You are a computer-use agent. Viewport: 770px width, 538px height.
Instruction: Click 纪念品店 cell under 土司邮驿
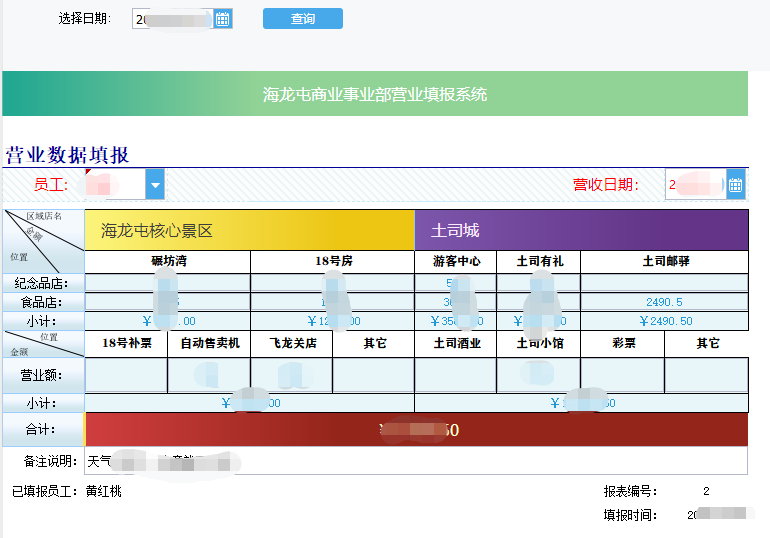665,283
